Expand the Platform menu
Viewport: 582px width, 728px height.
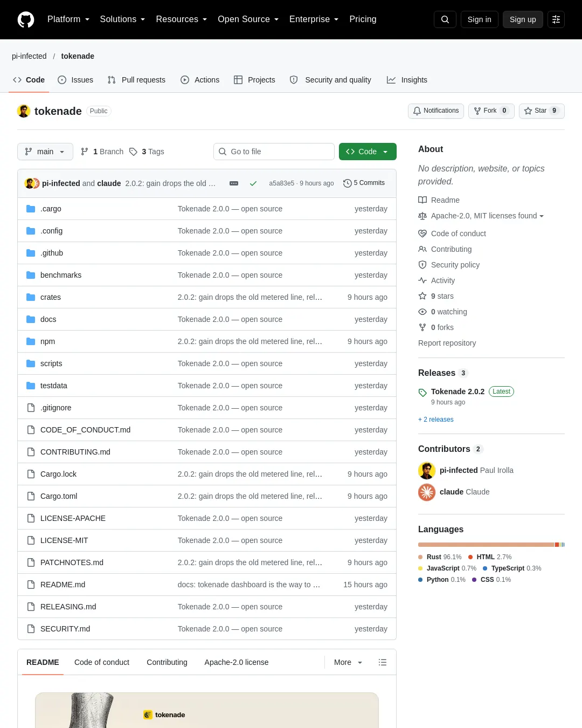pyautogui.click(x=68, y=19)
